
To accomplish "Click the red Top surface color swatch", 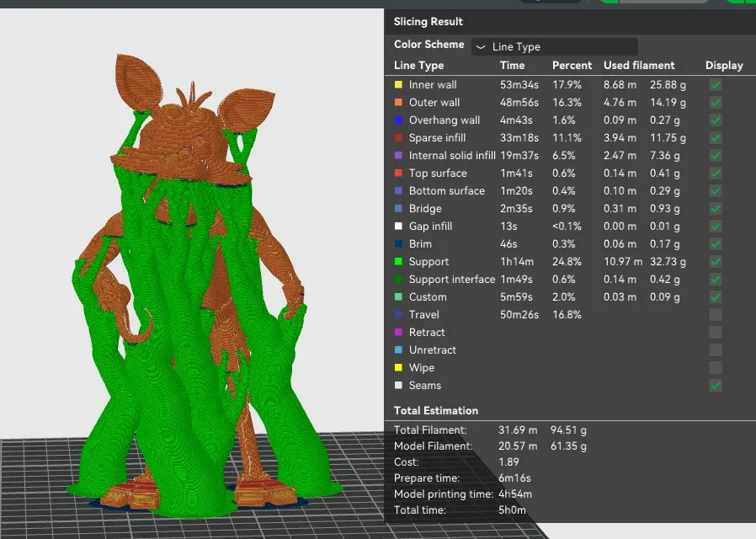I will [398, 173].
